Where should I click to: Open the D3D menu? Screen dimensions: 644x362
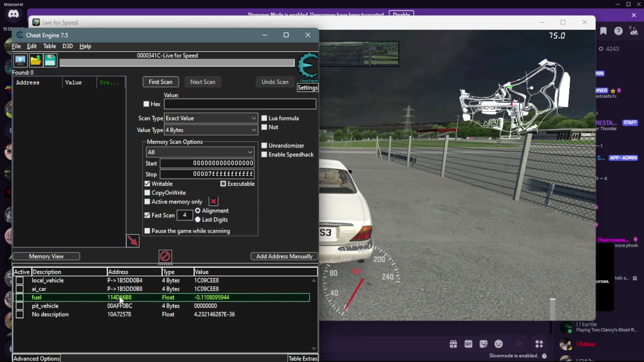tap(67, 46)
